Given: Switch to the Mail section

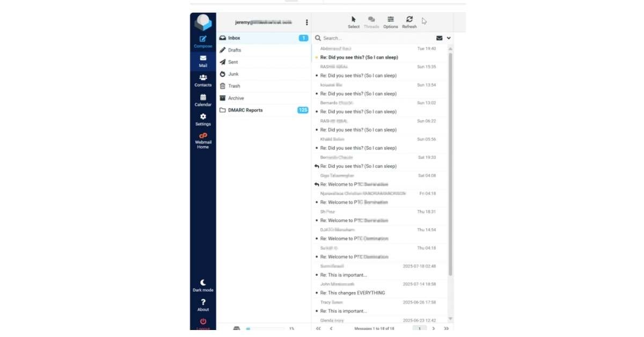Looking at the screenshot, I should point(203,61).
